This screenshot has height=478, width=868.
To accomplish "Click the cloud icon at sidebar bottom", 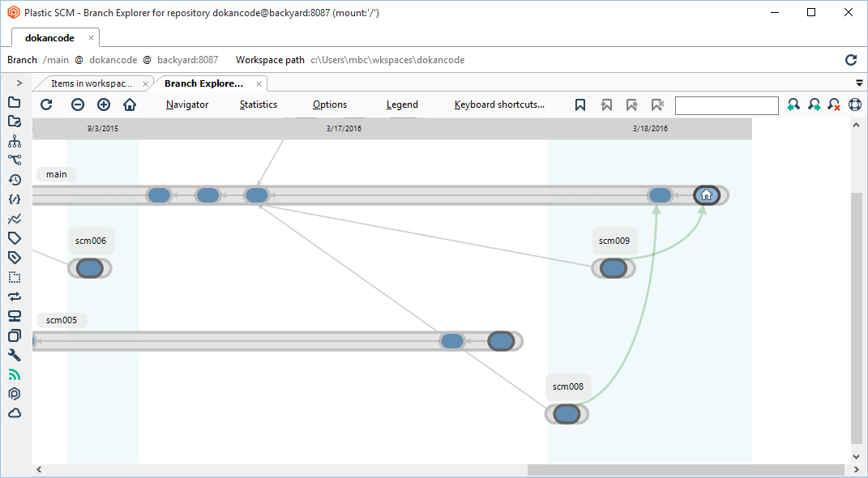I will coord(14,413).
